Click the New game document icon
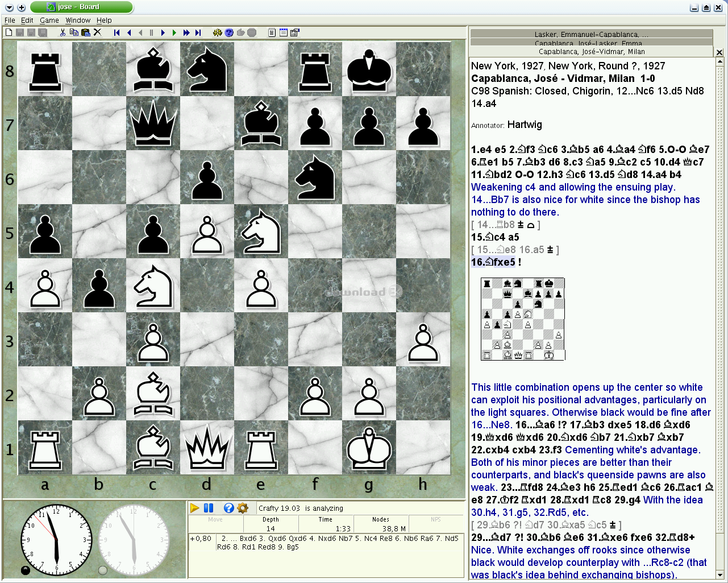The image size is (728, 583). [9, 32]
